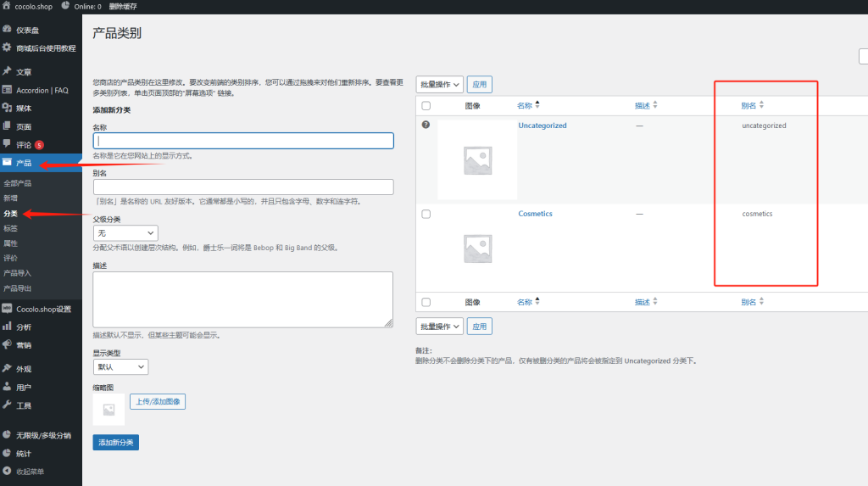Image resolution: width=868 pixels, height=486 pixels.
Task: Open the 外观 appearance brush icon
Action: coord(8,369)
